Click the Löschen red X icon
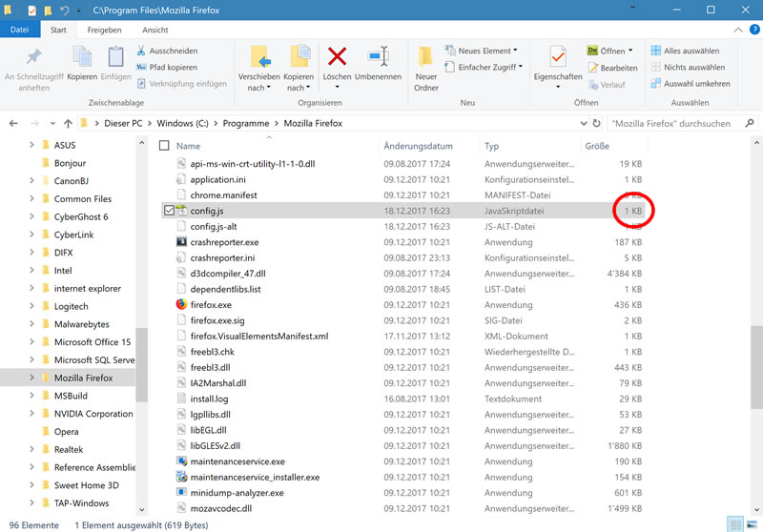This screenshot has height=532, width=763. (337, 55)
